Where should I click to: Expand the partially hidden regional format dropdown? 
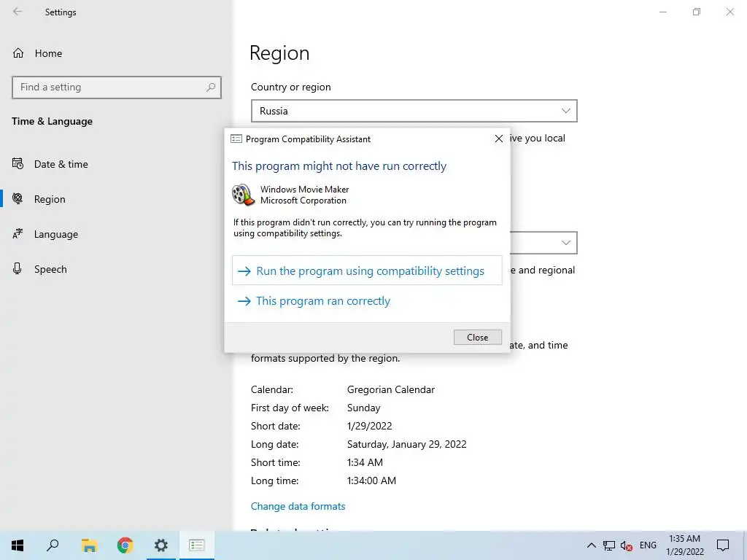[x=543, y=243]
